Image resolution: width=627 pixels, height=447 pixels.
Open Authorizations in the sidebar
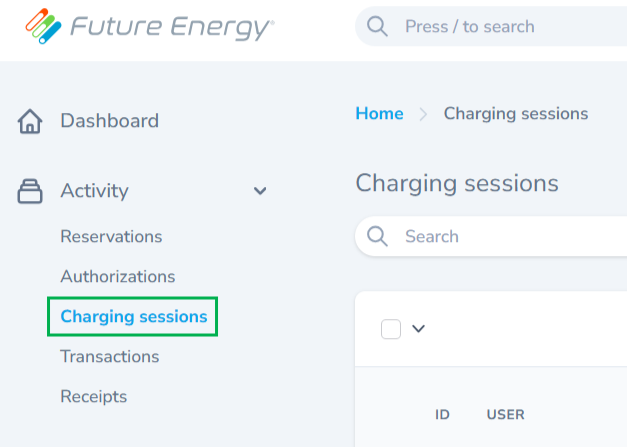tap(118, 276)
